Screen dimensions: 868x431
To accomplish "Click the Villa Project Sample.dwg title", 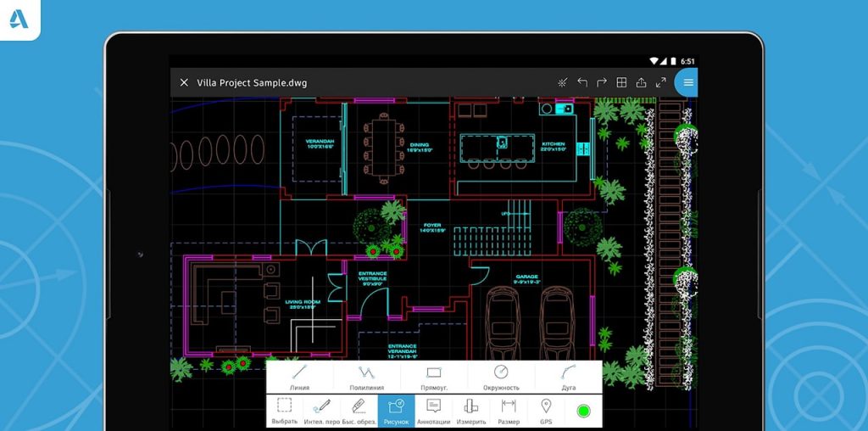I will [x=252, y=83].
